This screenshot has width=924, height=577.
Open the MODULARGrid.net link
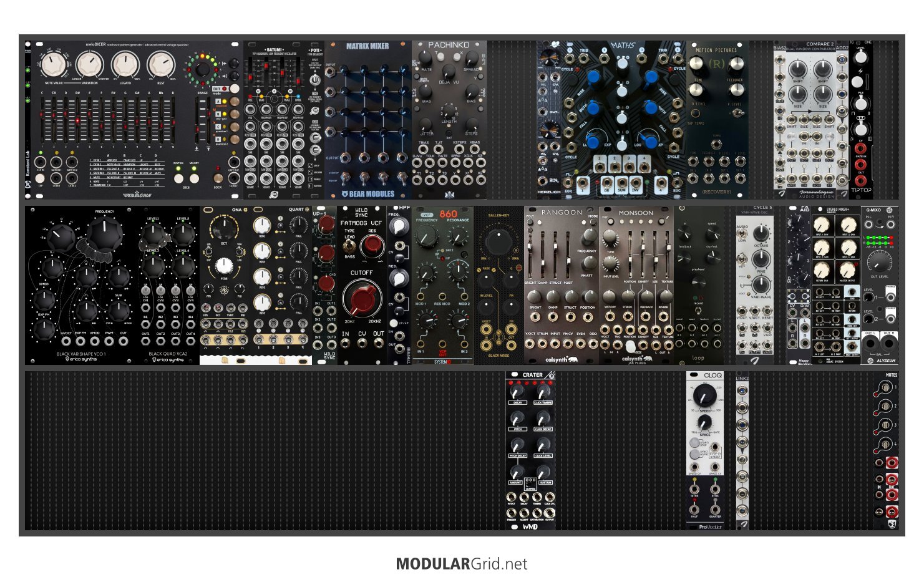462,564
